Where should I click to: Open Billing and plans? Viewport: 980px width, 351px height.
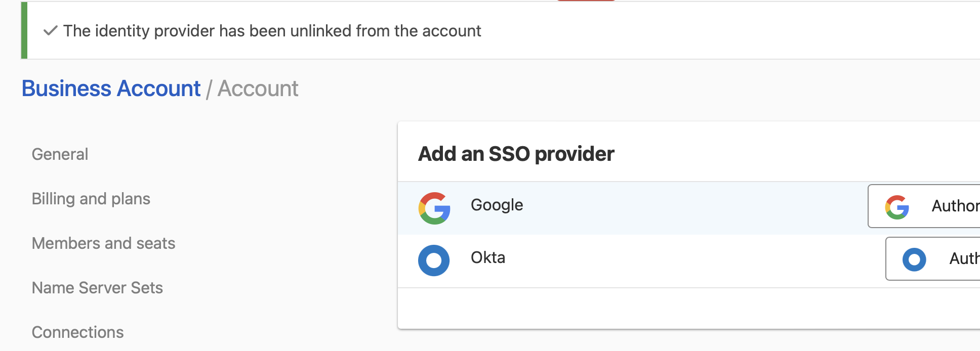[91, 199]
